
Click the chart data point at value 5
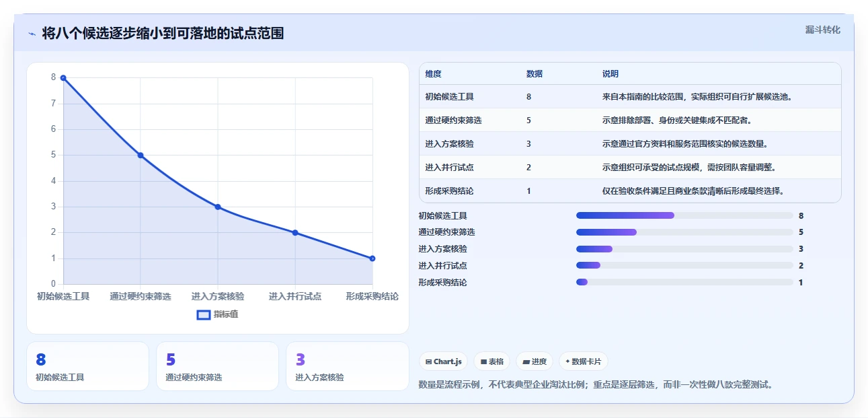pos(141,155)
